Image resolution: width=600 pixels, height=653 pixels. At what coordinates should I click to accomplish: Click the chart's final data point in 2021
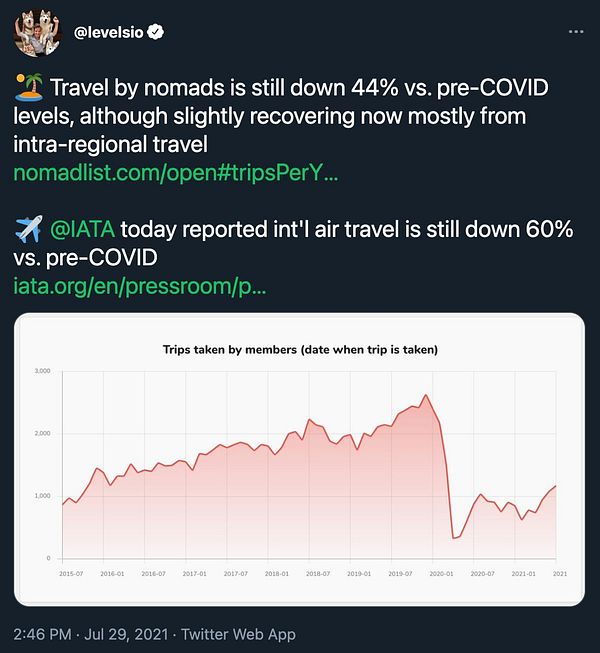pyautogui.click(x=555, y=486)
